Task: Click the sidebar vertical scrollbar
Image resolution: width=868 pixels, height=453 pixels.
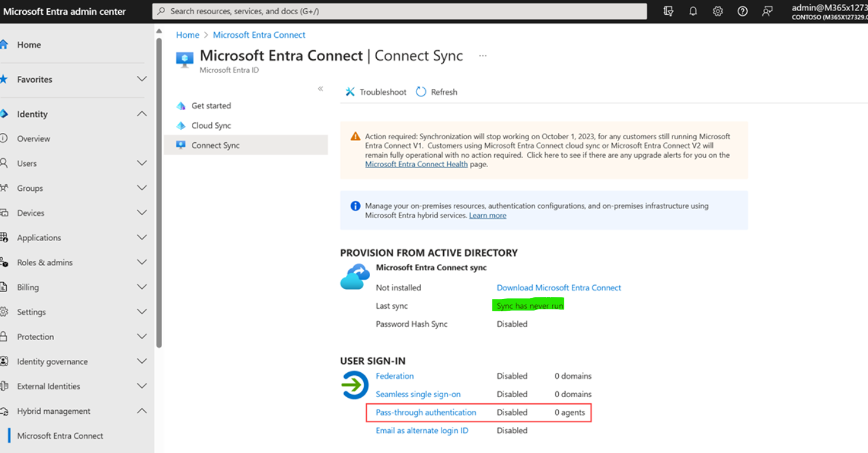Action: click(x=159, y=193)
